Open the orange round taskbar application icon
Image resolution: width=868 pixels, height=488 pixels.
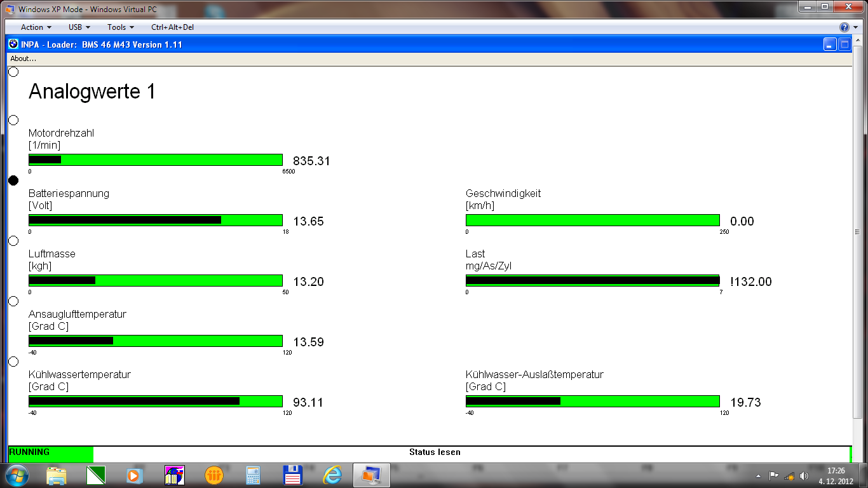point(214,475)
